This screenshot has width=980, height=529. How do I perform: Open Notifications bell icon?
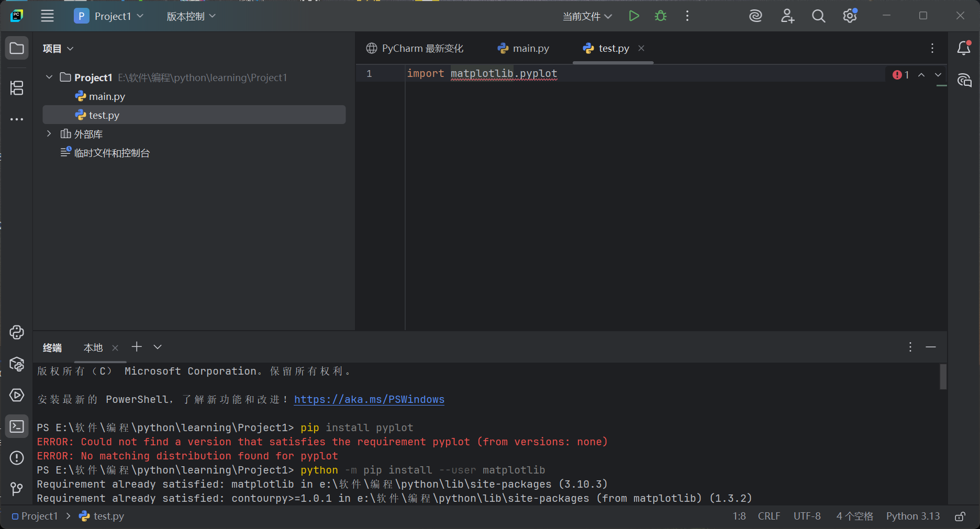(x=964, y=48)
